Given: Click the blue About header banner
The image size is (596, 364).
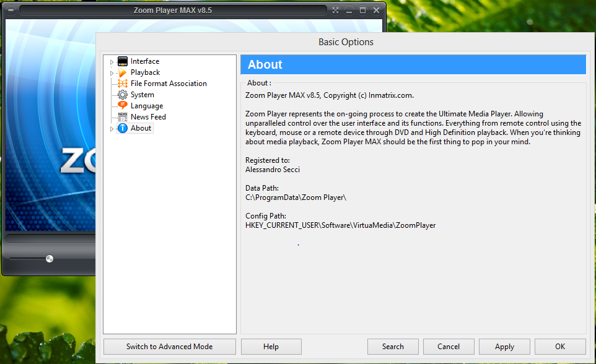Looking at the screenshot, I should pos(413,64).
